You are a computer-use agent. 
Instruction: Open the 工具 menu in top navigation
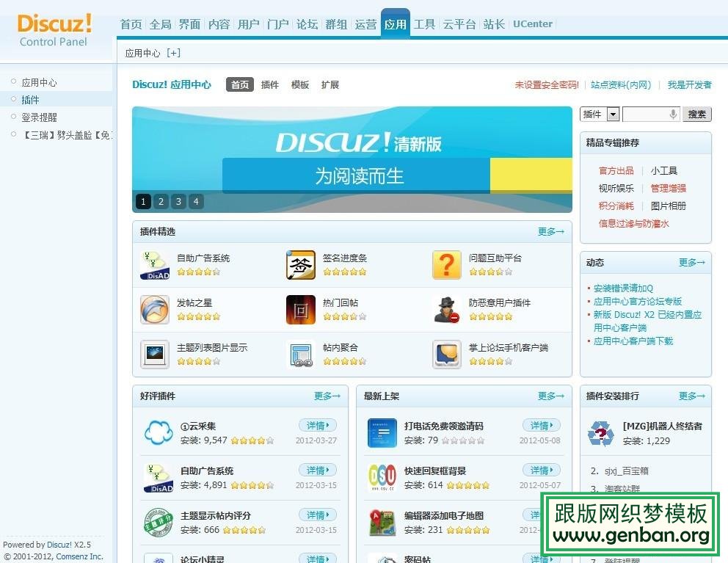[424, 23]
